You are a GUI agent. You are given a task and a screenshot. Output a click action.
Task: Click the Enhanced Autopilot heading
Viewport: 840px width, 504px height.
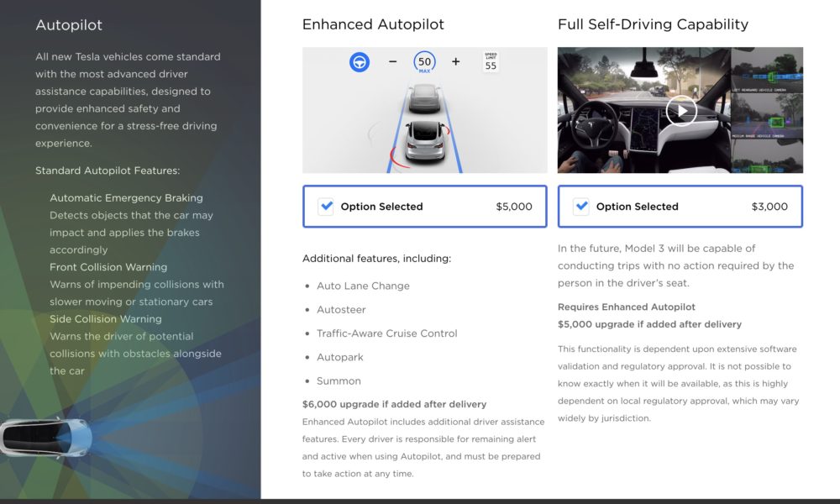coord(374,24)
